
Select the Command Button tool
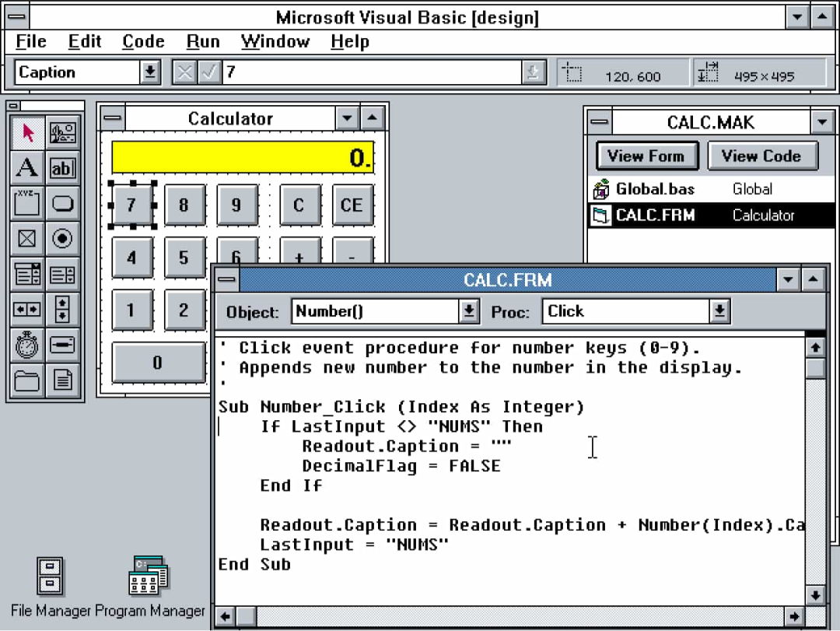pyautogui.click(x=63, y=203)
